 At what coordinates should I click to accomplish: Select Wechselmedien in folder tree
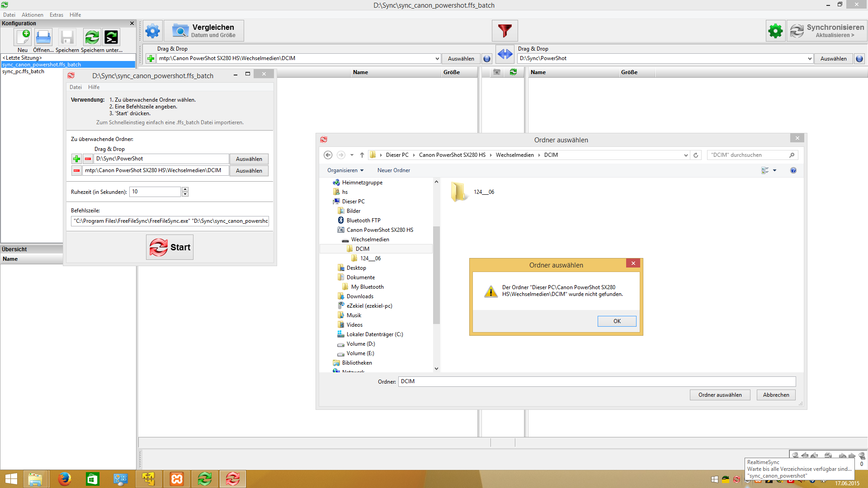click(370, 239)
